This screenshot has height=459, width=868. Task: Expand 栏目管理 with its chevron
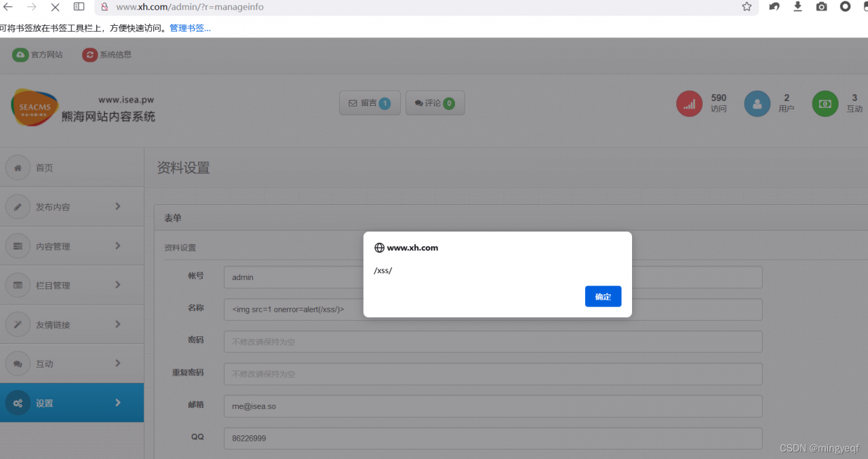[118, 285]
